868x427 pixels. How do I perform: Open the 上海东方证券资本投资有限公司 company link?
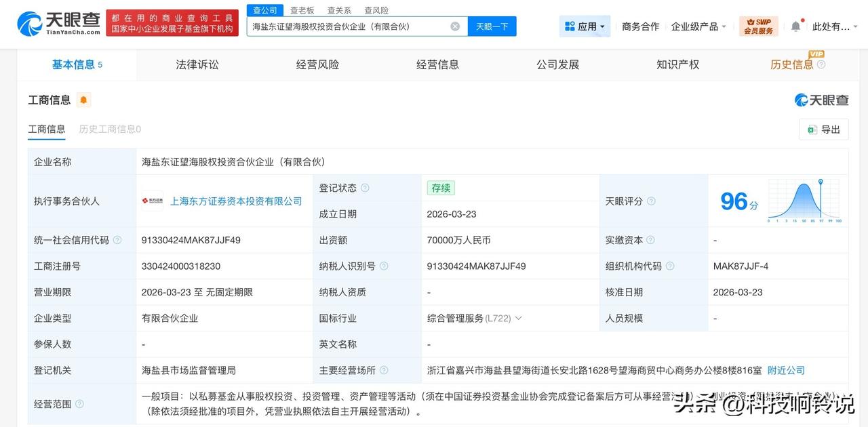(x=235, y=201)
